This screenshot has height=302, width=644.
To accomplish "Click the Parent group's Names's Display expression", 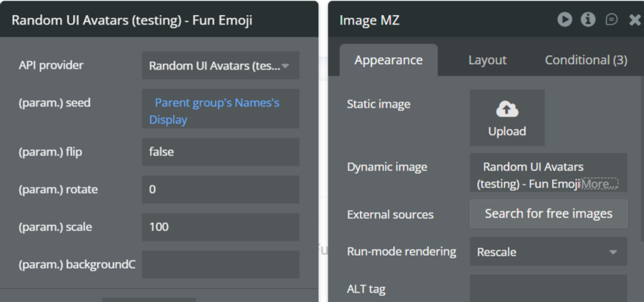I will click(217, 111).
